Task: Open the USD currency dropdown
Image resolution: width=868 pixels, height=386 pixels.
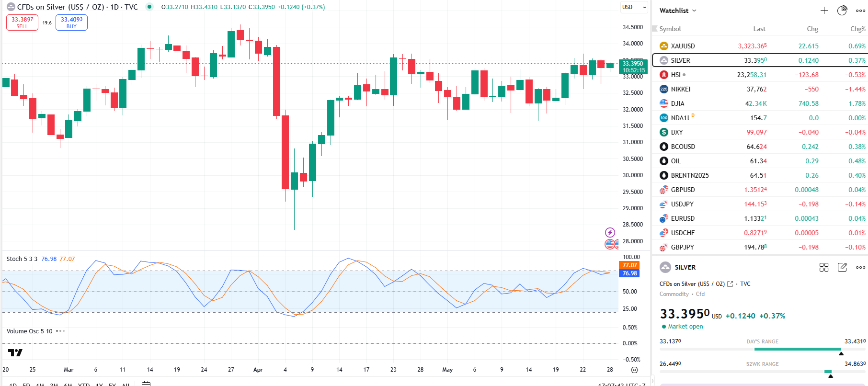Action: (x=634, y=7)
